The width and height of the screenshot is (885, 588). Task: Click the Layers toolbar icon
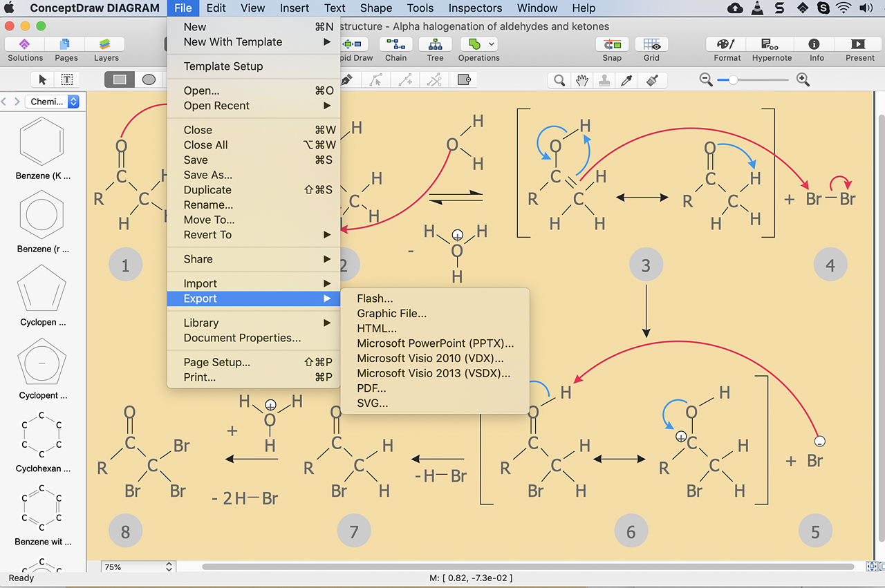(x=106, y=46)
